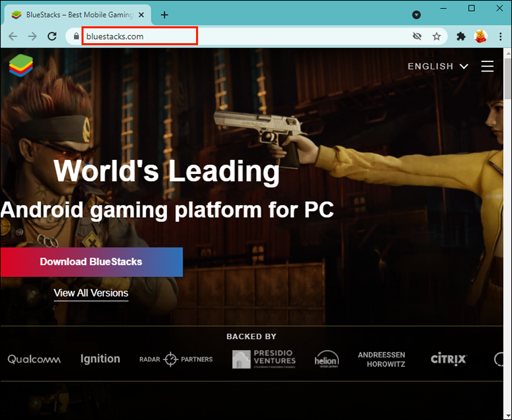Click the Andreessen Horowitz logo
This screenshot has width=512, height=420.
(x=382, y=359)
